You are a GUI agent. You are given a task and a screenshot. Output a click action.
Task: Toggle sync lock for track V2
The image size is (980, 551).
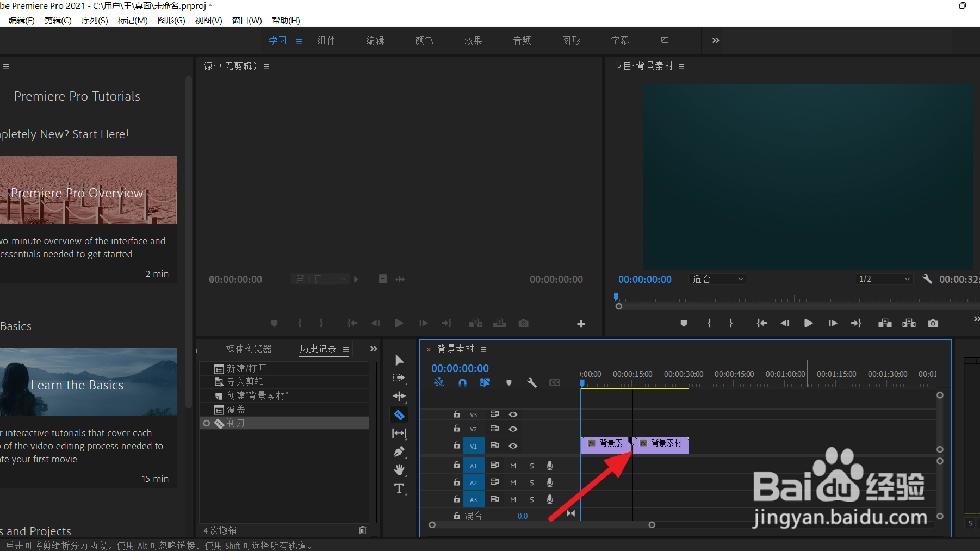click(495, 429)
